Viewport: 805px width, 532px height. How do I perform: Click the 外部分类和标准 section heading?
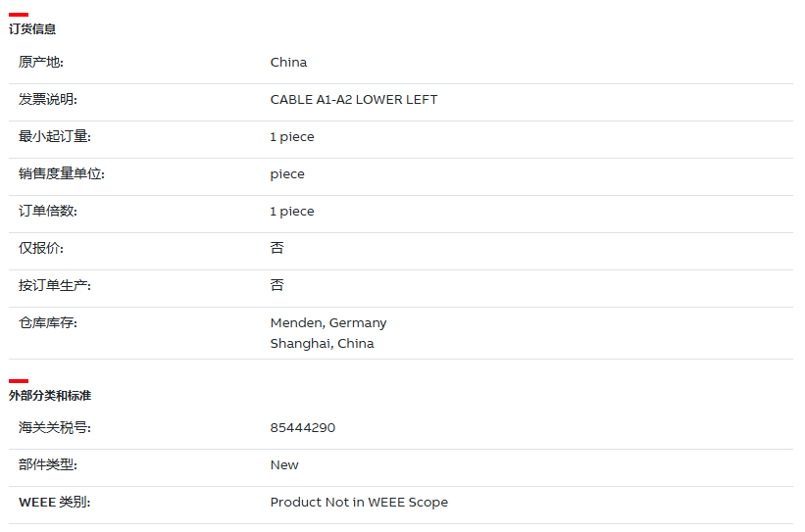(x=50, y=396)
